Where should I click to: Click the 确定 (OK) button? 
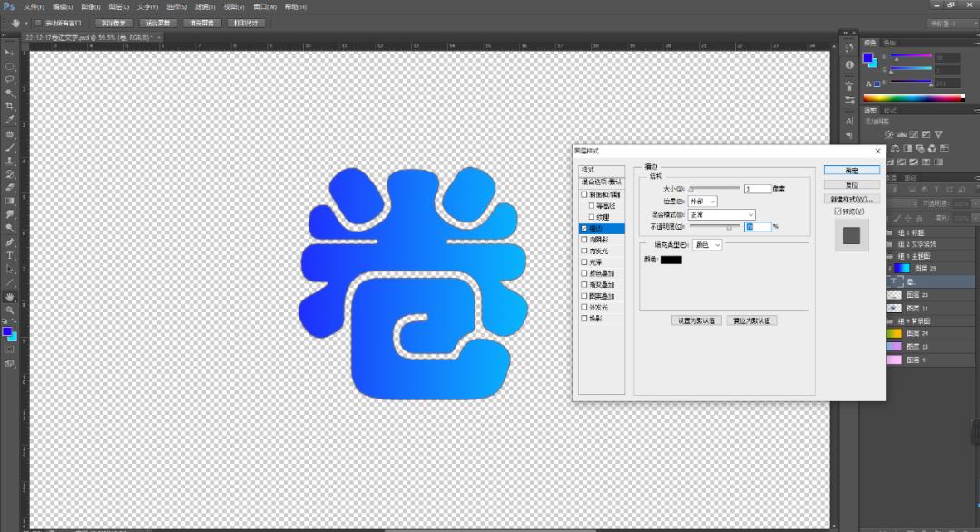tap(851, 170)
